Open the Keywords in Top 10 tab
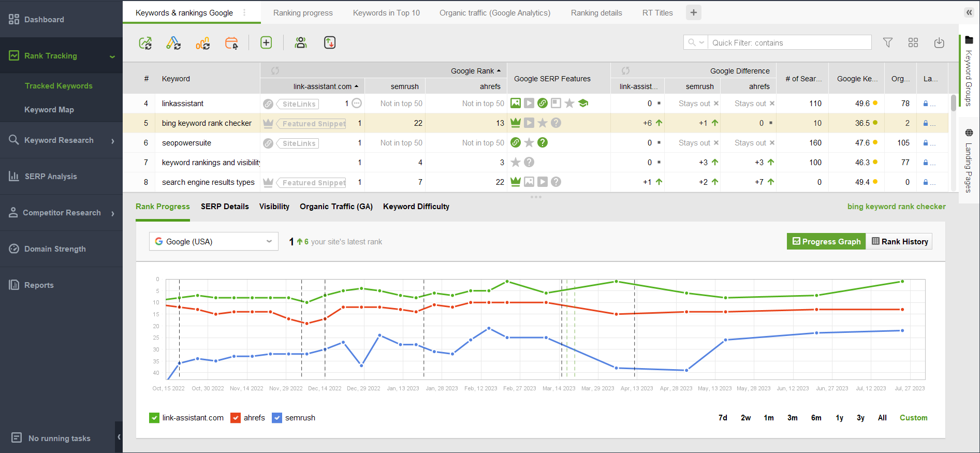980x453 pixels. (386, 13)
